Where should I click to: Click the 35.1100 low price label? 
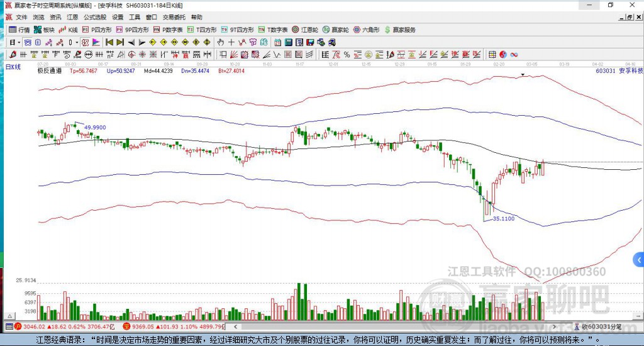(504, 219)
